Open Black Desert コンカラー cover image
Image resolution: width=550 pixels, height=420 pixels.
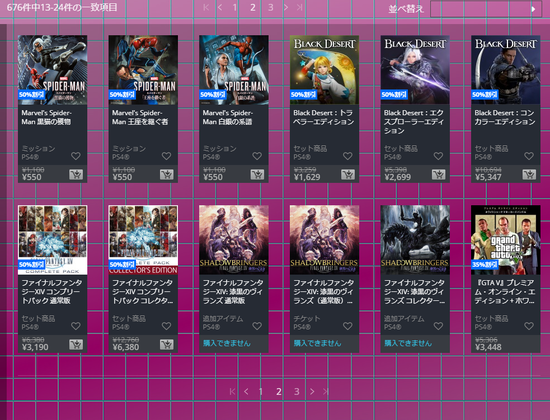(x=506, y=69)
